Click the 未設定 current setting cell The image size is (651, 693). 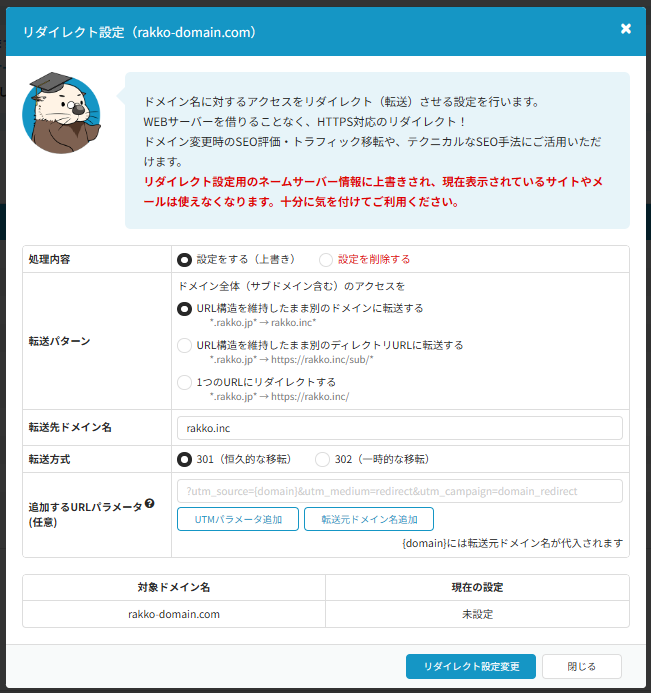click(x=477, y=614)
